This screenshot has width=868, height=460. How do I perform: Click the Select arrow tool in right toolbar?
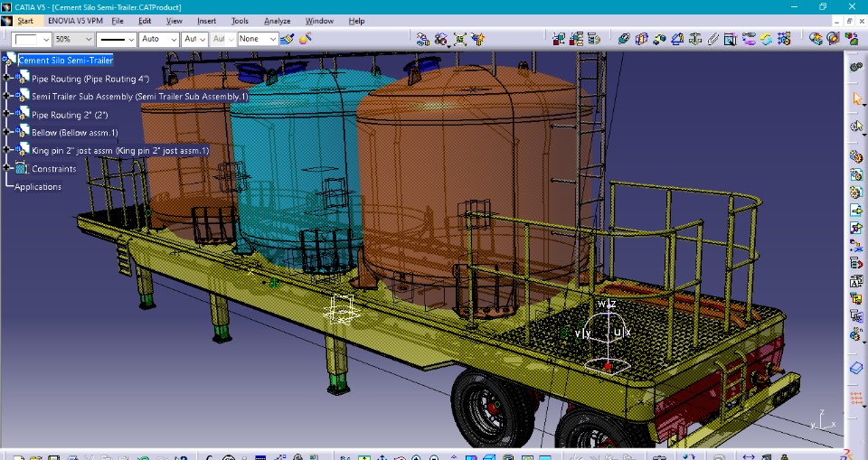pyautogui.click(x=857, y=99)
